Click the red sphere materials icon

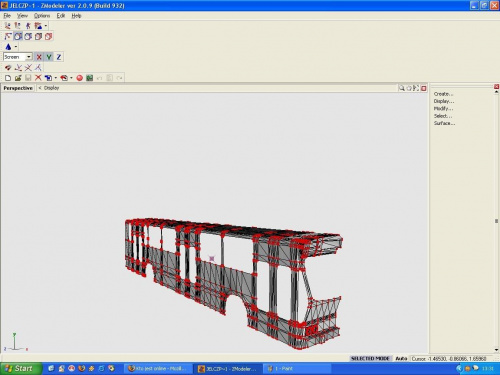coord(79,78)
